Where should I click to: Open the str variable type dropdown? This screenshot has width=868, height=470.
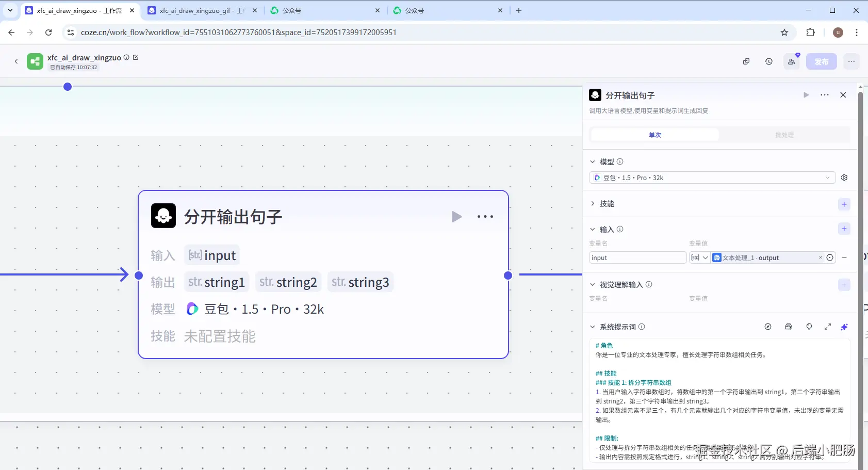(700, 257)
